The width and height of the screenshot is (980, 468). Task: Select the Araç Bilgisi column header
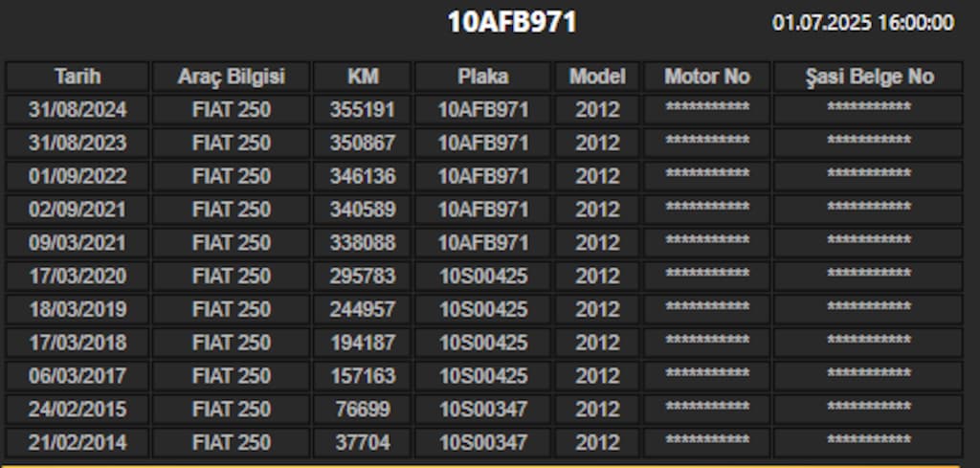[x=232, y=77]
